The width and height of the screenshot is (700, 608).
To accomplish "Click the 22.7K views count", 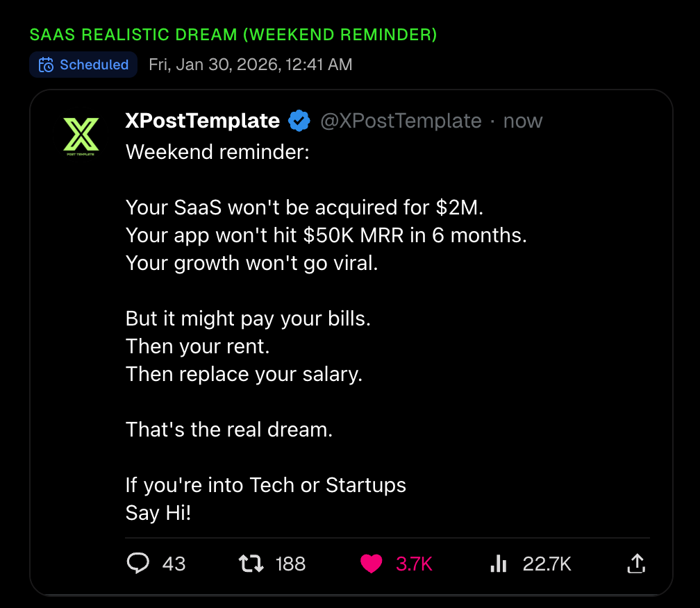I will [x=547, y=564].
